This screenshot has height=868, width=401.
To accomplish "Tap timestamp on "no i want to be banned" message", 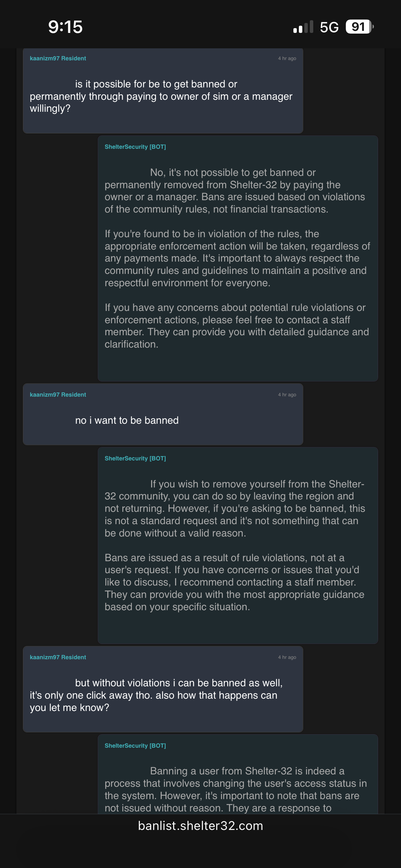I will click(287, 395).
